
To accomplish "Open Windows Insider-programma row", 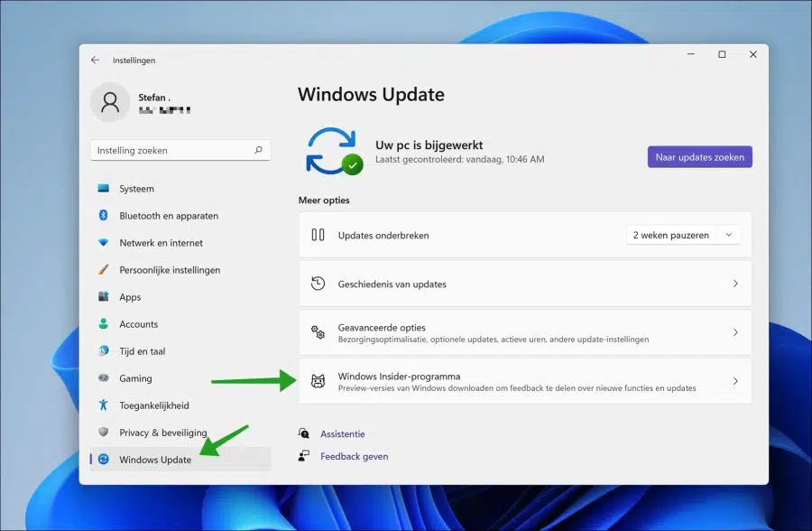I will coord(525,381).
